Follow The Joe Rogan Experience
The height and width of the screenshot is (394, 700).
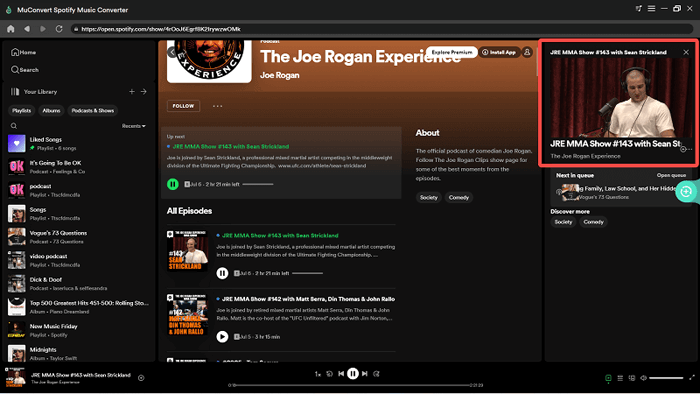point(183,106)
